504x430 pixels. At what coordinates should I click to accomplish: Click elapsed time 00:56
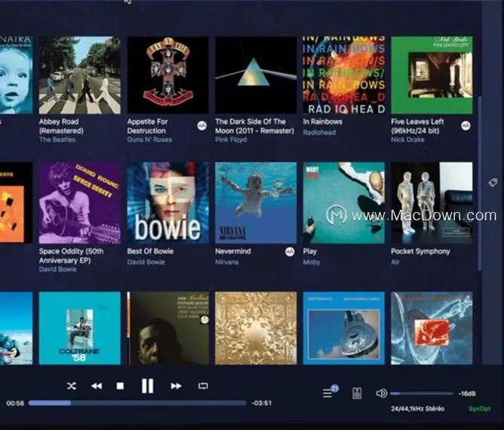tap(15, 404)
